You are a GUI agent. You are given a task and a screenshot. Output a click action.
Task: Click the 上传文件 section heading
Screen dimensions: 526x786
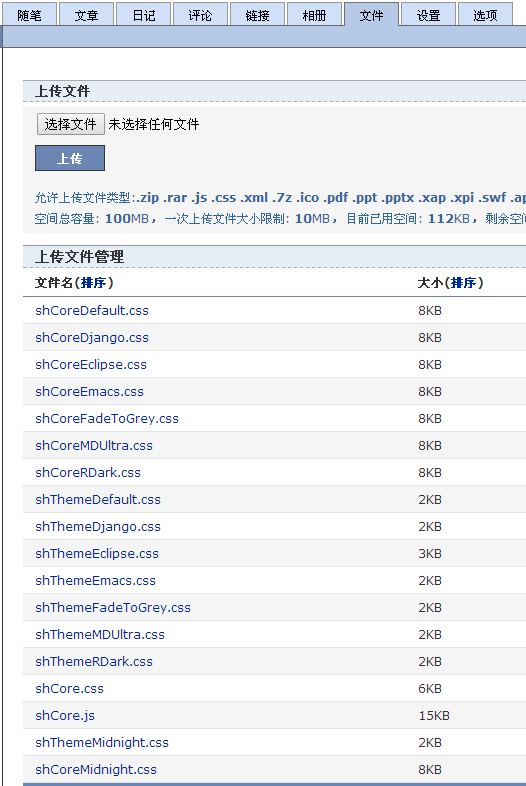[62, 91]
